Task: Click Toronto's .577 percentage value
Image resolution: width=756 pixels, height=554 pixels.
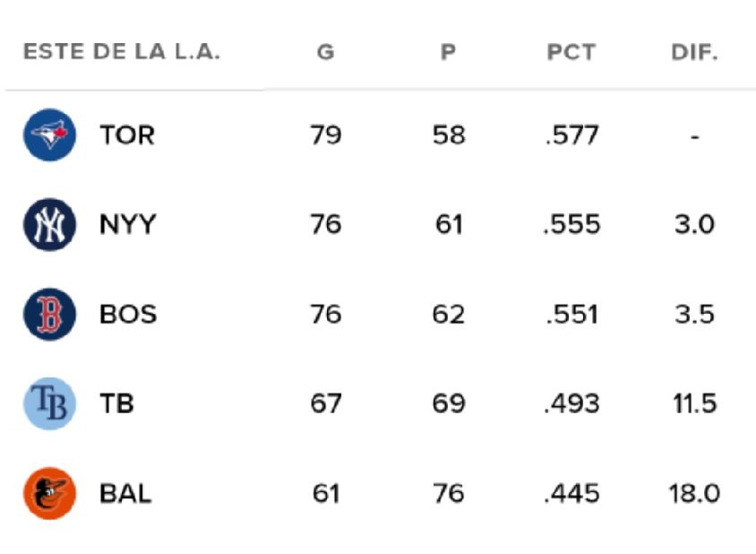Action: [571, 135]
